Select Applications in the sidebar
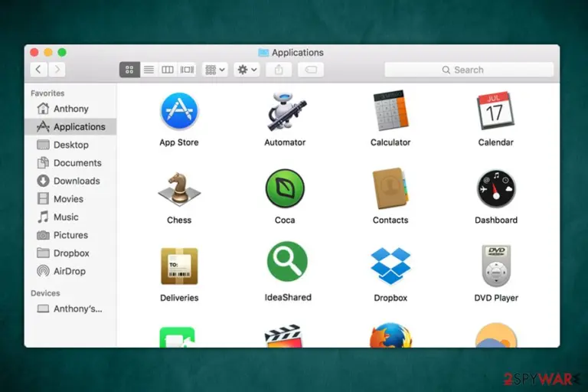 click(x=70, y=127)
